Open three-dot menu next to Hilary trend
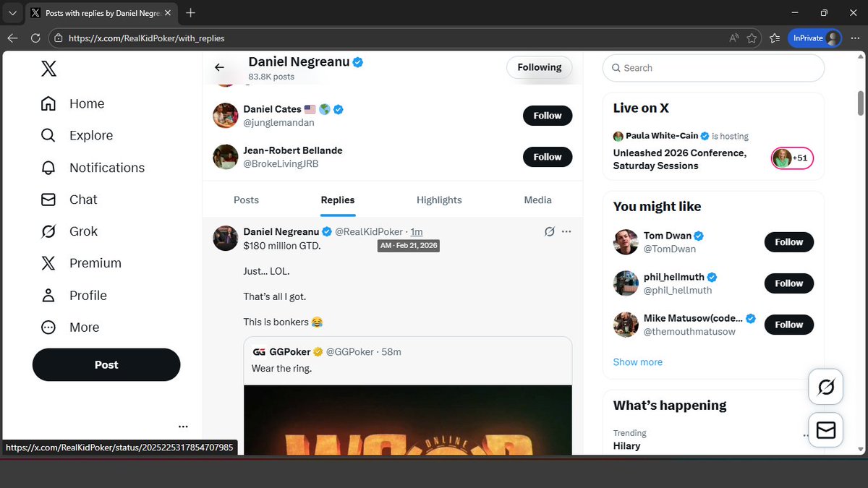Image resolution: width=868 pixels, height=488 pixels. pos(806,436)
